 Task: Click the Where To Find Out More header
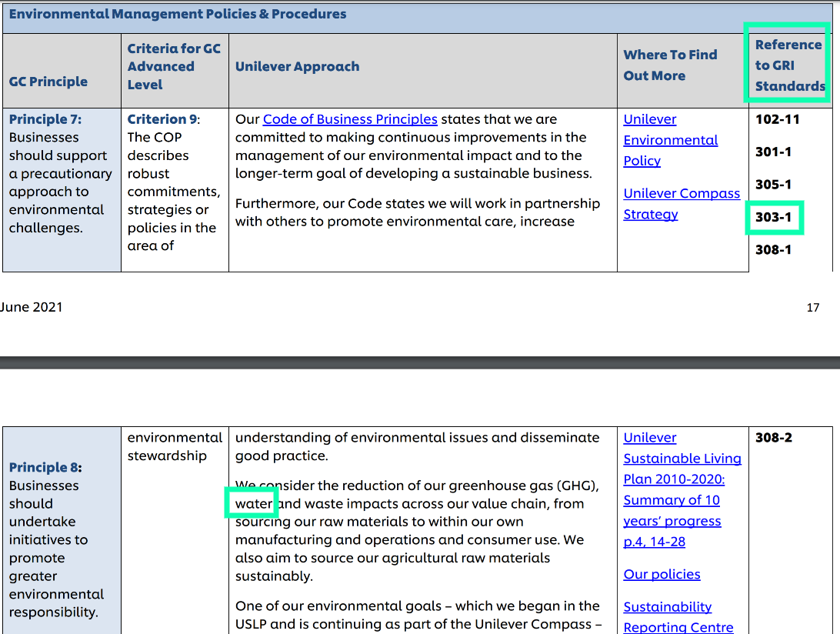(670, 65)
